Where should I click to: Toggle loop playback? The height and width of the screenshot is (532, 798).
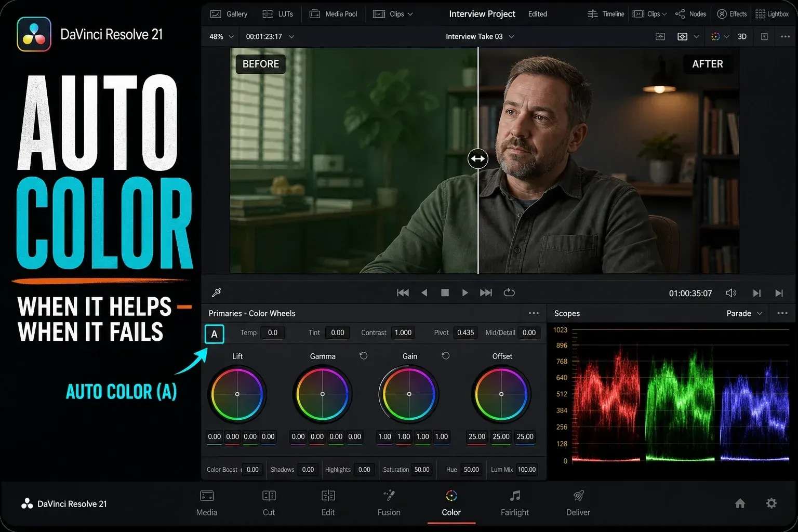[x=509, y=292]
